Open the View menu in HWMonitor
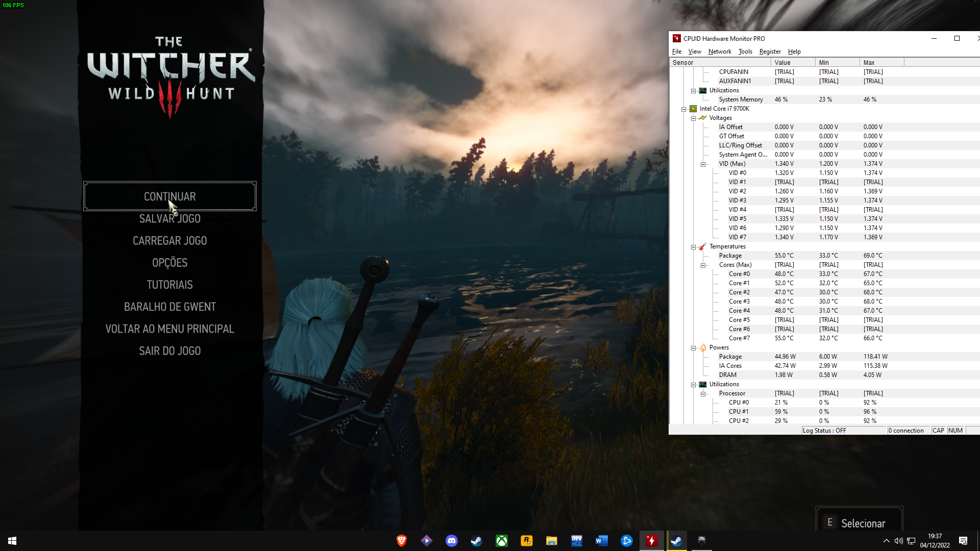The width and height of the screenshot is (980, 551). [695, 52]
